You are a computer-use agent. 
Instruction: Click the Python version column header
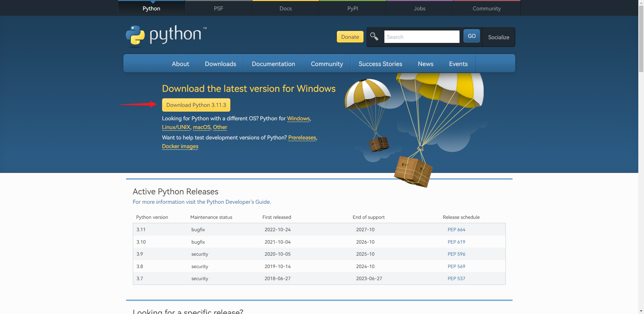pos(152,217)
